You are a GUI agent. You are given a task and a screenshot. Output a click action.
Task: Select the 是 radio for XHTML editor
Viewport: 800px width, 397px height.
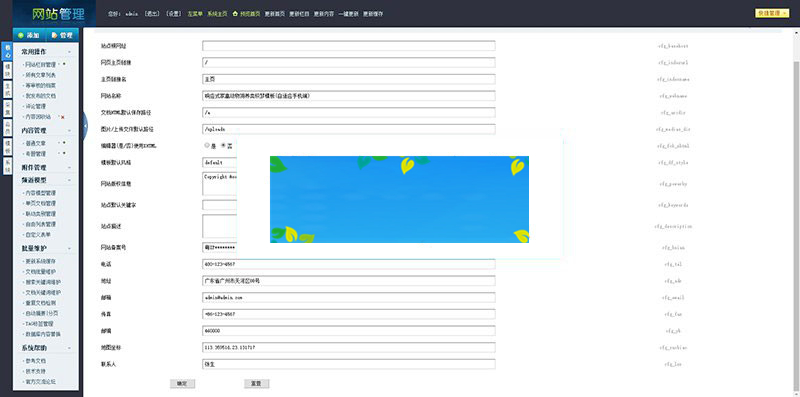(x=207, y=145)
